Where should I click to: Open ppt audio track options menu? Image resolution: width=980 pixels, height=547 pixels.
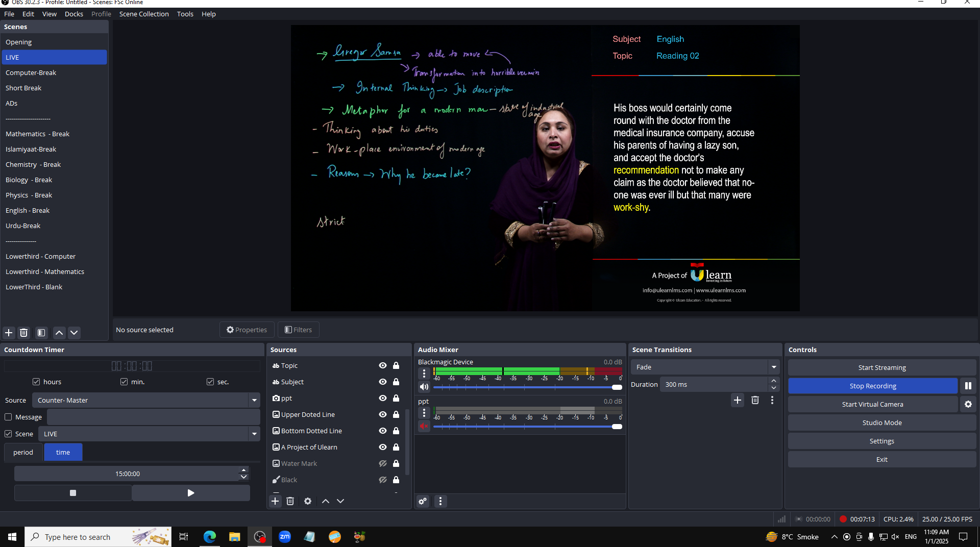[424, 413]
